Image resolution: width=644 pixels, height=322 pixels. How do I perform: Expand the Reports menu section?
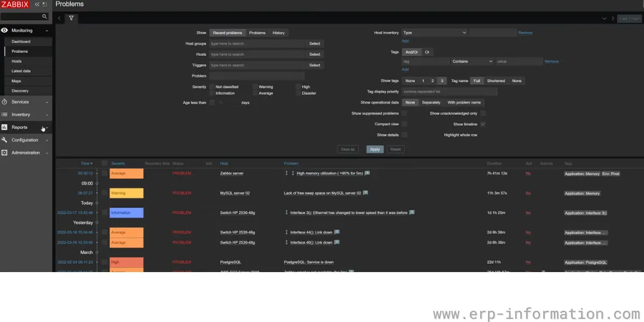pos(47,127)
